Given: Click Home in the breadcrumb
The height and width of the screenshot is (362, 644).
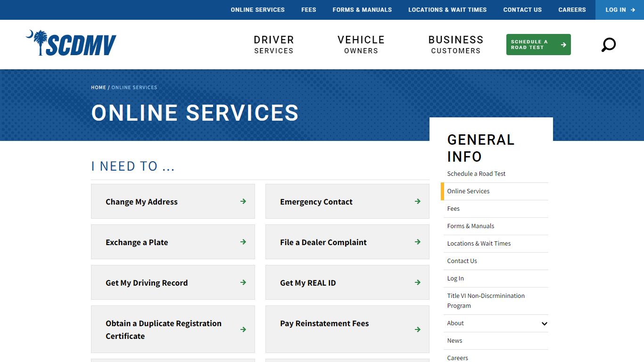Looking at the screenshot, I should click(99, 88).
